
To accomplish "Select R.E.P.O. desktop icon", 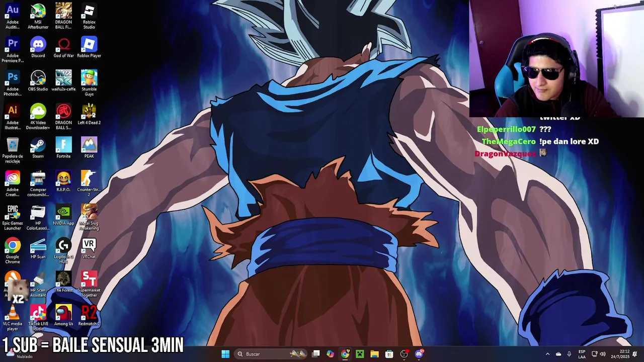I will (63, 182).
